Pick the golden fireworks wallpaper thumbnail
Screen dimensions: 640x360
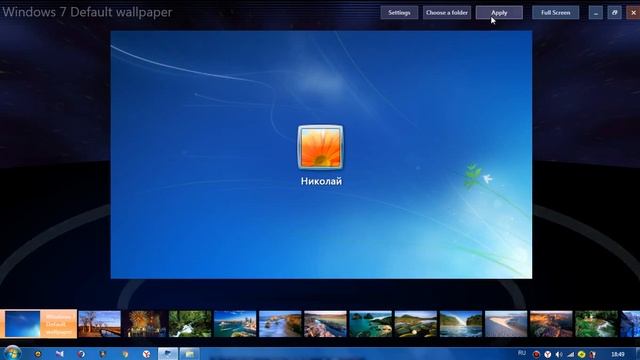[145, 324]
